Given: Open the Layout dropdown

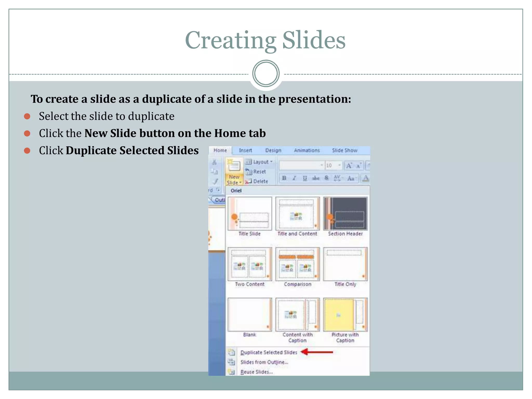Looking at the screenshot, I should coord(259,162).
